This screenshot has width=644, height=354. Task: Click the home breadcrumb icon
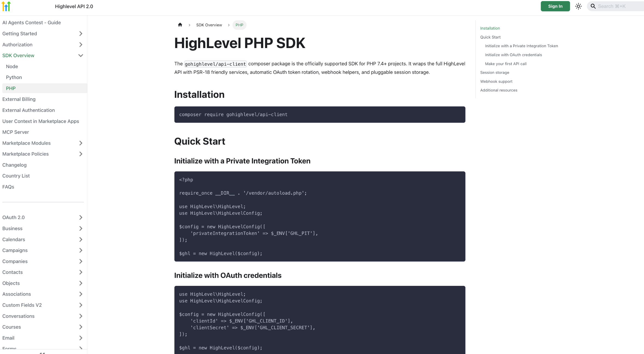180,25
